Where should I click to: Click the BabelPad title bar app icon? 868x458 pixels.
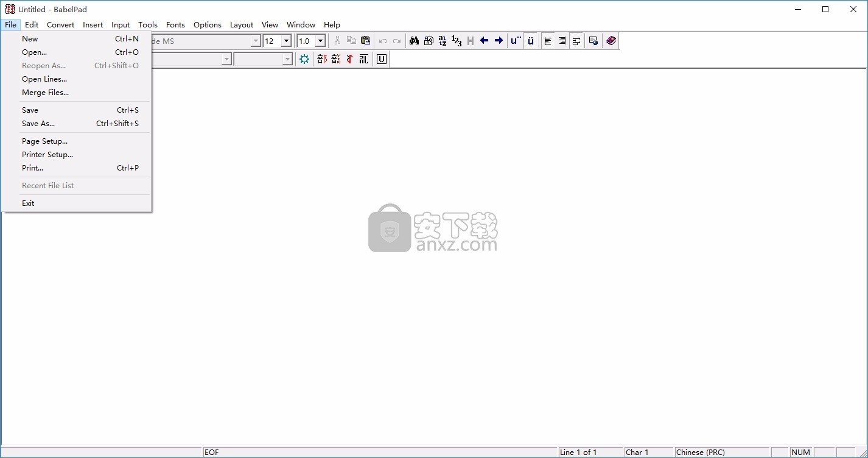pos(10,9)
